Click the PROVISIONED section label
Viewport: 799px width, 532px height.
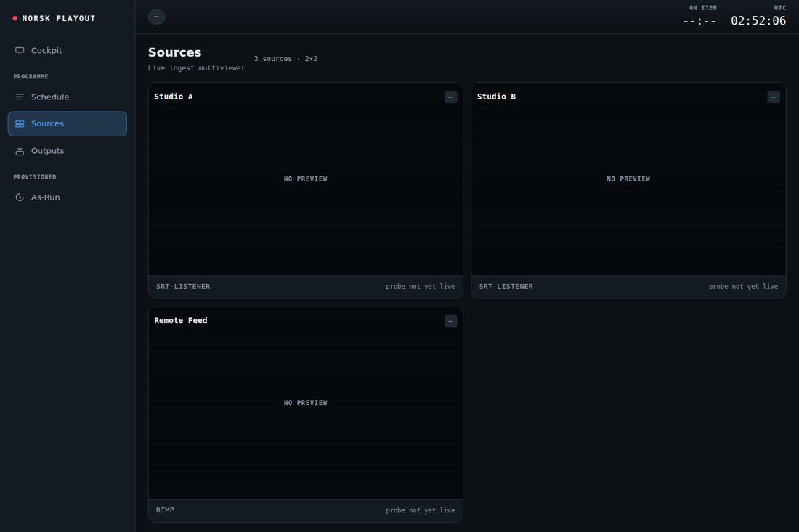pos(35,176)
